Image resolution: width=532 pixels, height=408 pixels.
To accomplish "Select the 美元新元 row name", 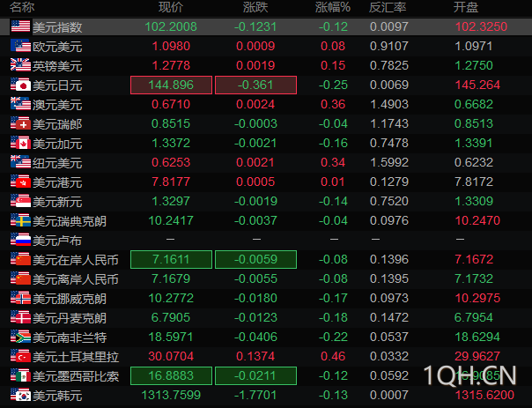I will [57, 202].
